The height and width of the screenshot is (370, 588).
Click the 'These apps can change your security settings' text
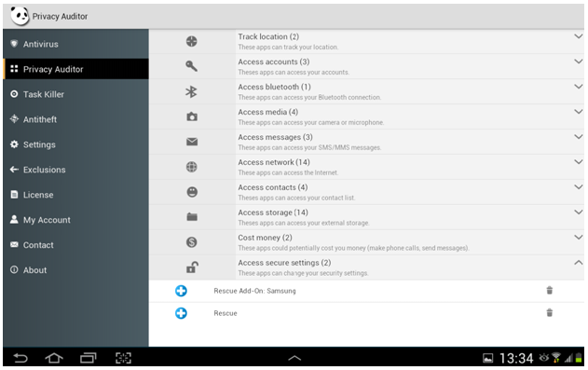pyautogui.click(x=303, y=273)
